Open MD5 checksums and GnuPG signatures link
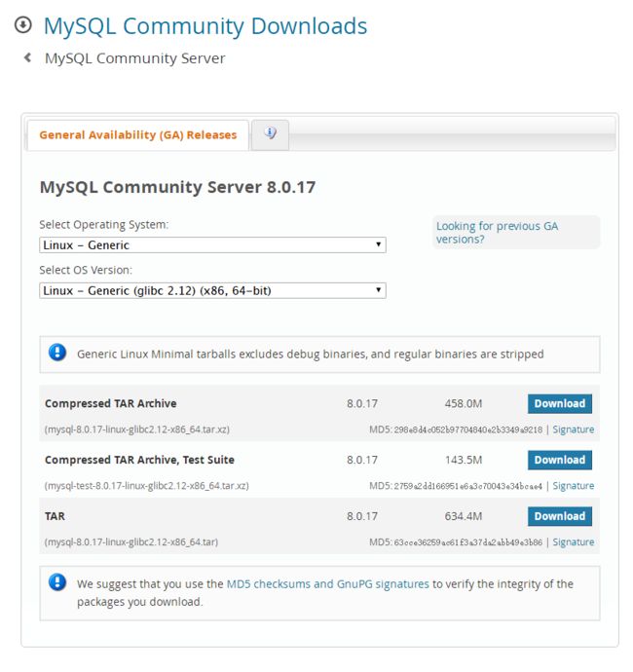This screenshot has height=672, width=633. pyautogui.click(x=328, y=584)
